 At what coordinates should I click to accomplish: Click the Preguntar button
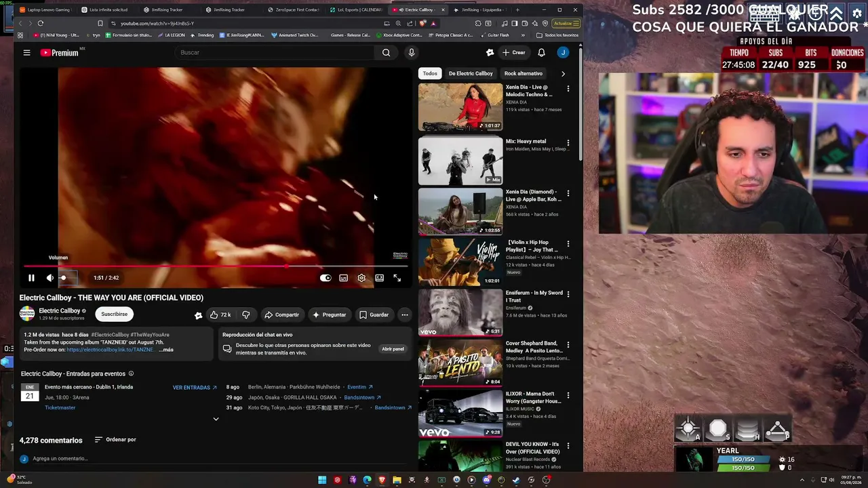click(329, 314)
